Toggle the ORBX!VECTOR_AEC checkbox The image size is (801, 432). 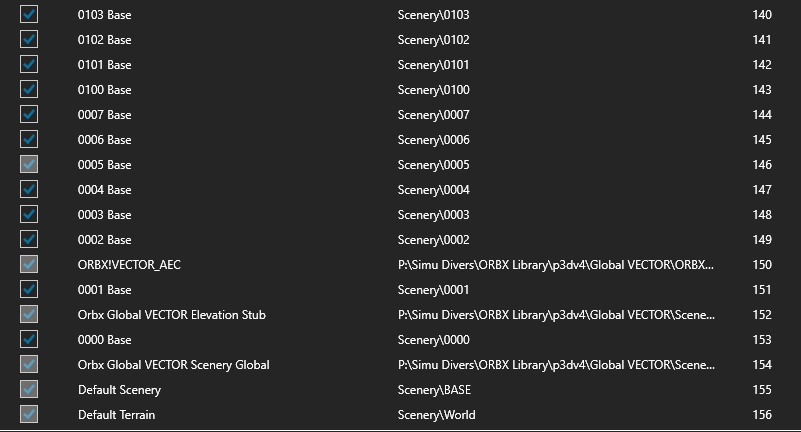click(x=29, y=265)
